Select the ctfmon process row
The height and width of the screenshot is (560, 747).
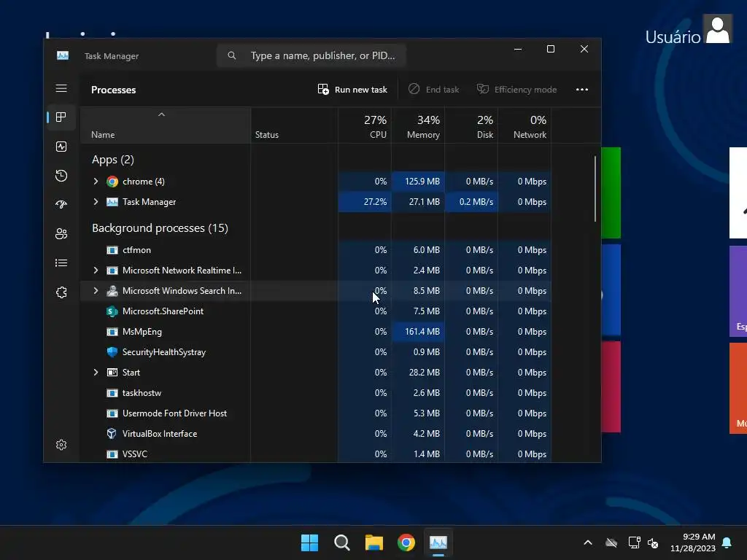[x=316, y=250]
